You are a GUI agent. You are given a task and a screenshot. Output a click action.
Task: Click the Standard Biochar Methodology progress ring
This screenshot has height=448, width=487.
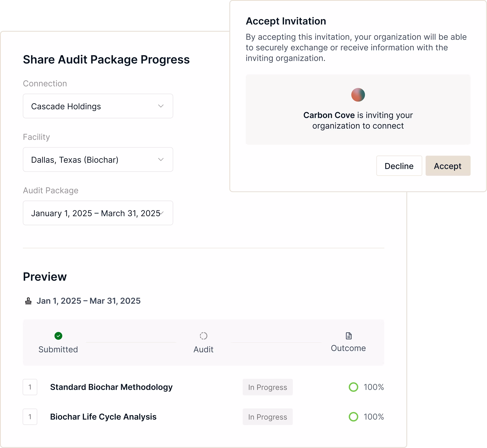point(353,387)
